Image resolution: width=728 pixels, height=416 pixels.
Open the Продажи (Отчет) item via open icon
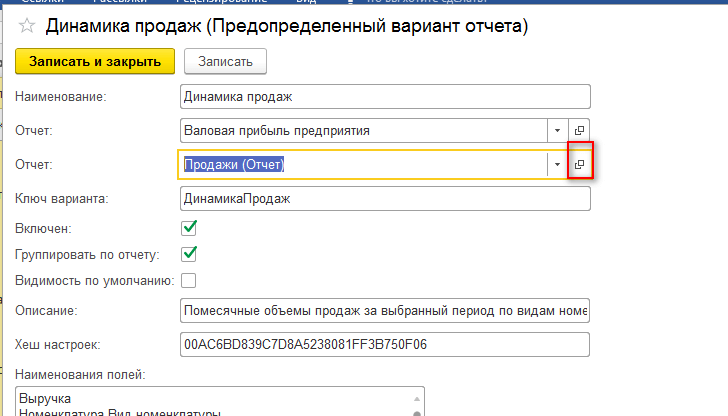pos(579,164)
